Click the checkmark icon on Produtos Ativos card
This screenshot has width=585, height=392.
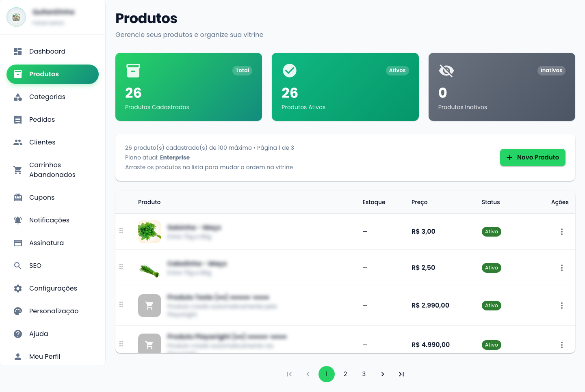point(289,70)
